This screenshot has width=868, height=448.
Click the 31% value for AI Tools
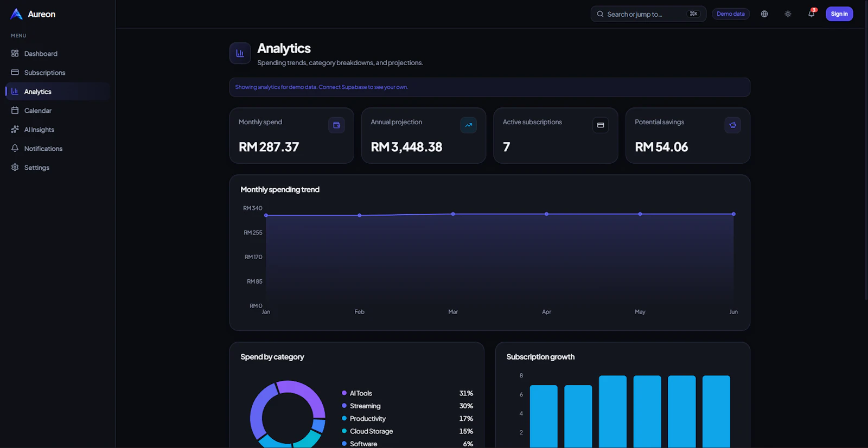pyautogui.click(x=466, y=393)
